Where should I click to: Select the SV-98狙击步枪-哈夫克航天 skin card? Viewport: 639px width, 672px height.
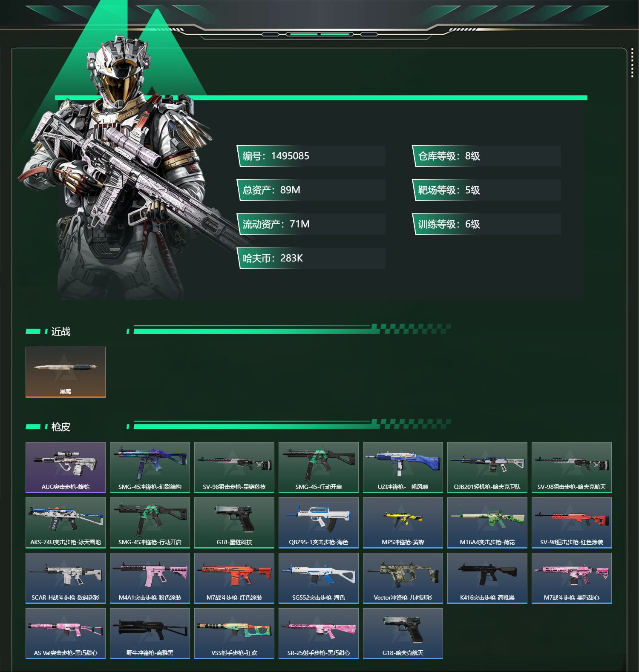click(x=572, y=468)
